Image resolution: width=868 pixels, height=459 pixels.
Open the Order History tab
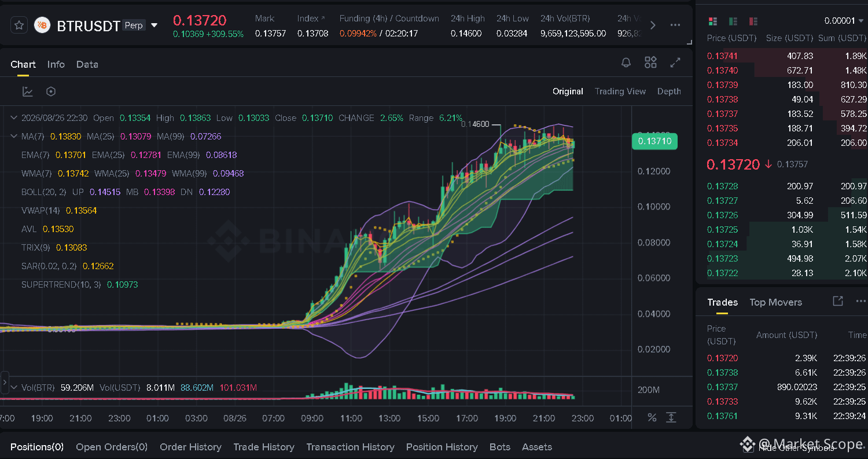point(190,447)
